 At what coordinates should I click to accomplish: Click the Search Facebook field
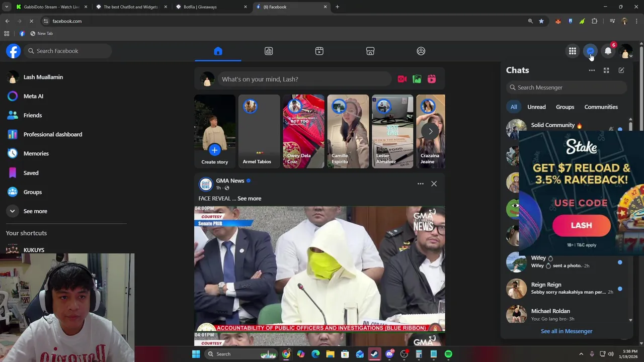pos(68,51)
